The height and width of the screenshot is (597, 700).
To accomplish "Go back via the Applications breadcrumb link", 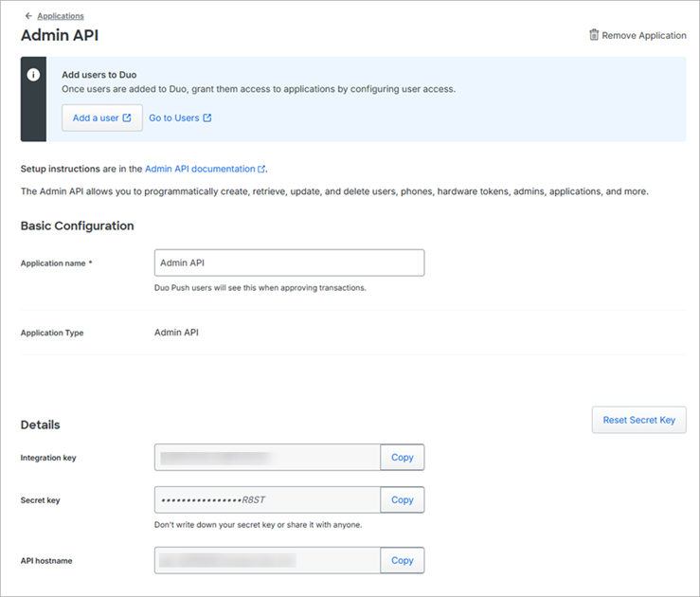I will [x=61, y=16].
